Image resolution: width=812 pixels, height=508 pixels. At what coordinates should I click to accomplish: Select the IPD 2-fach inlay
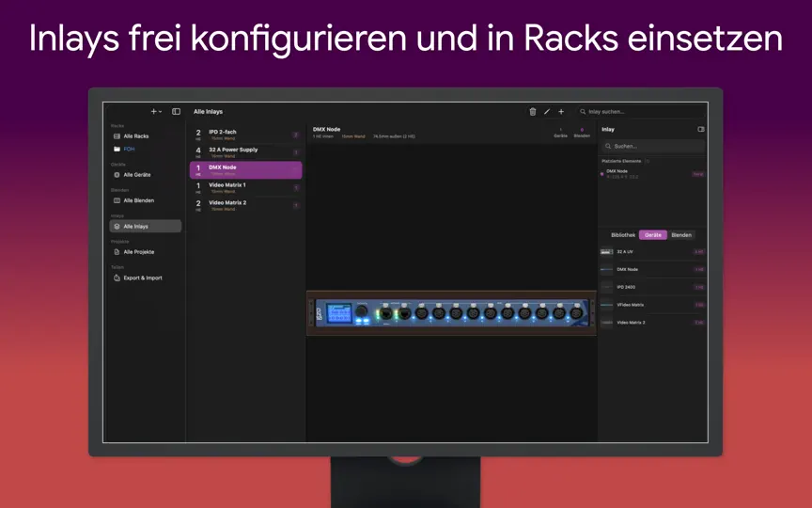pyautogui.click(x=246, y=135)
